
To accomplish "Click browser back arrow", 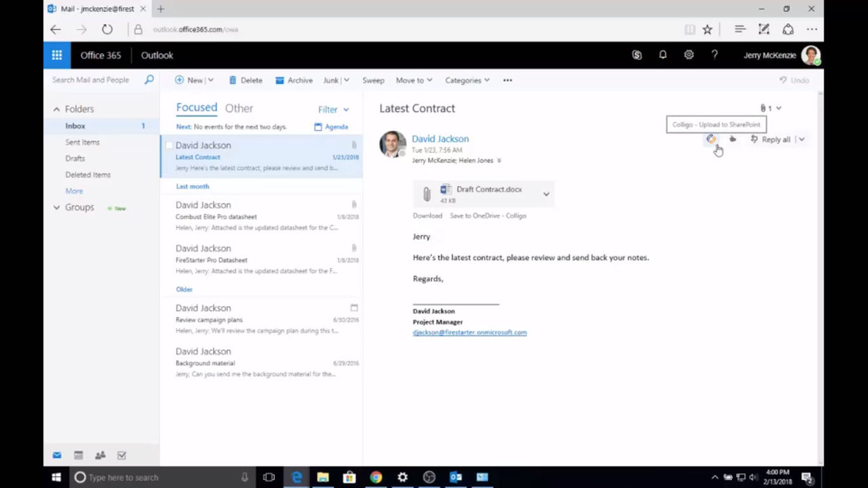I will (x=56, y=29).
